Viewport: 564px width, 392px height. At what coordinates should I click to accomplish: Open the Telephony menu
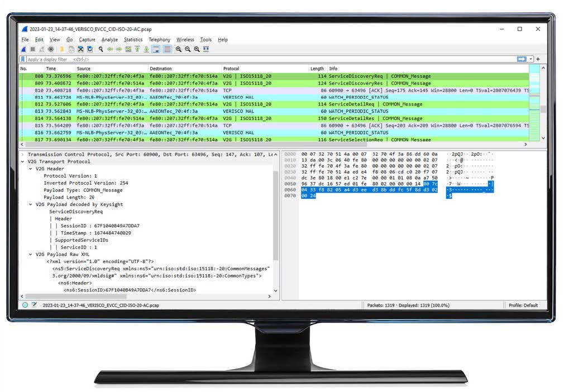coord(159,40)
